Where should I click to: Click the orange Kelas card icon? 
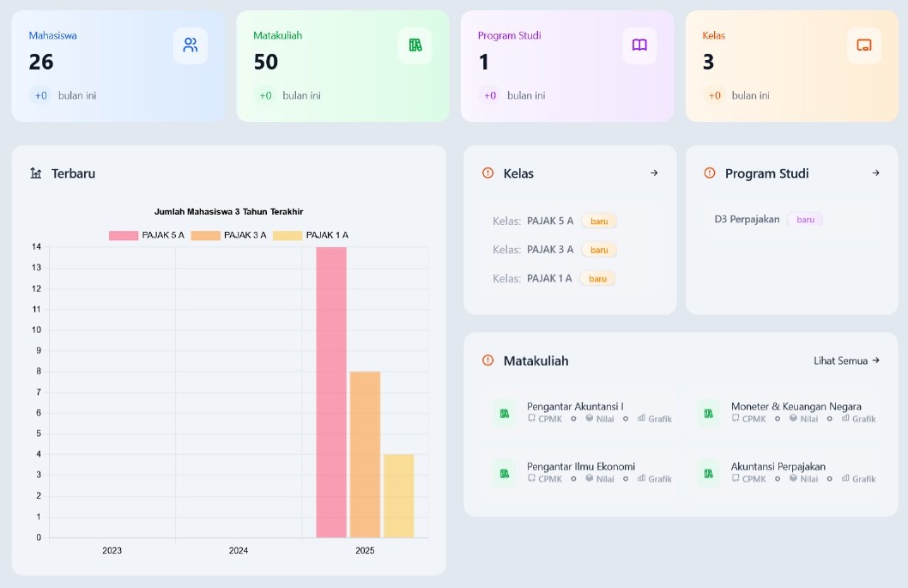[x=864, y=45]
